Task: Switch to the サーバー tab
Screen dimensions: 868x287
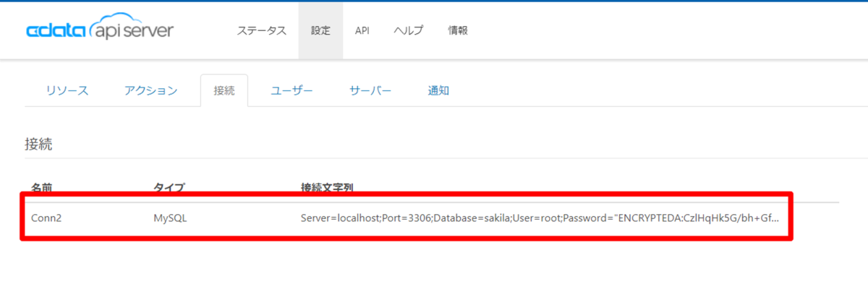Action: 370,90
